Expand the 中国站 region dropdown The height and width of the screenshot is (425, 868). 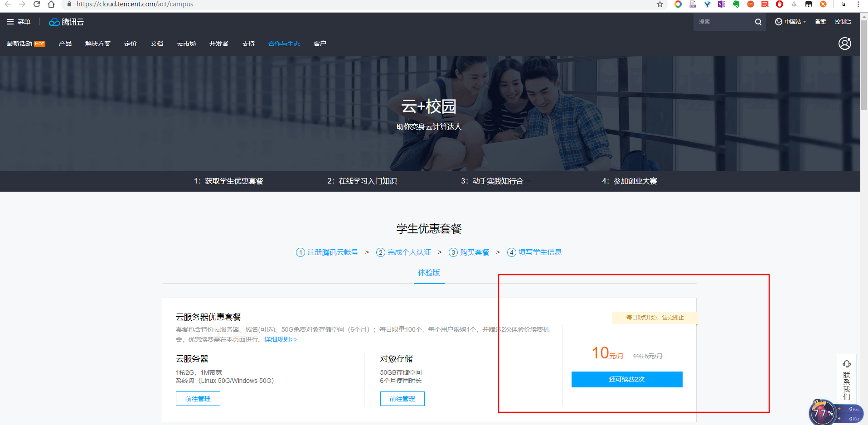tap(790, 22)
